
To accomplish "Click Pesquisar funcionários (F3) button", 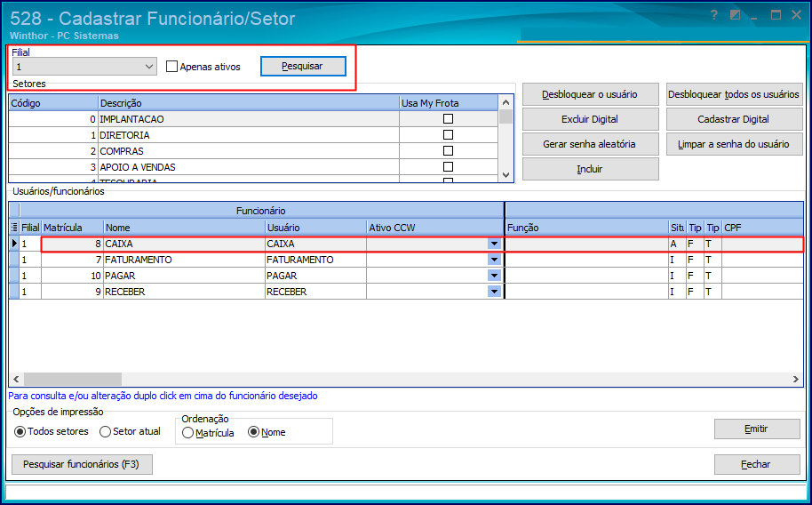I will pos(82,465).
